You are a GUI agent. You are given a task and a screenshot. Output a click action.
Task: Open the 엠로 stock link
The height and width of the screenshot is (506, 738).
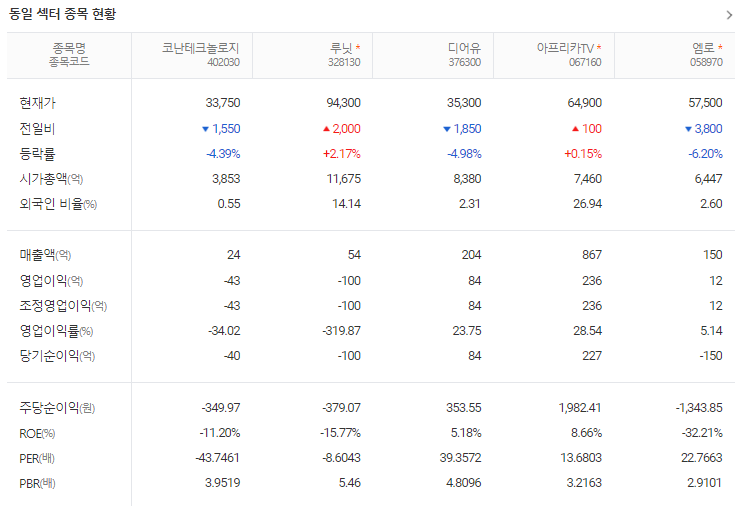pos(703,48)
